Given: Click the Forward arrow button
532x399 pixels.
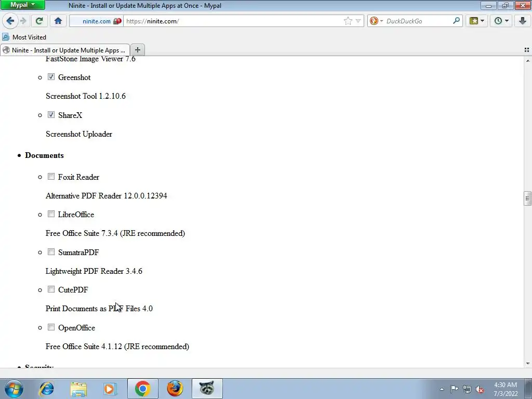Looking at the screenshot, I should [x=23, y=21].
